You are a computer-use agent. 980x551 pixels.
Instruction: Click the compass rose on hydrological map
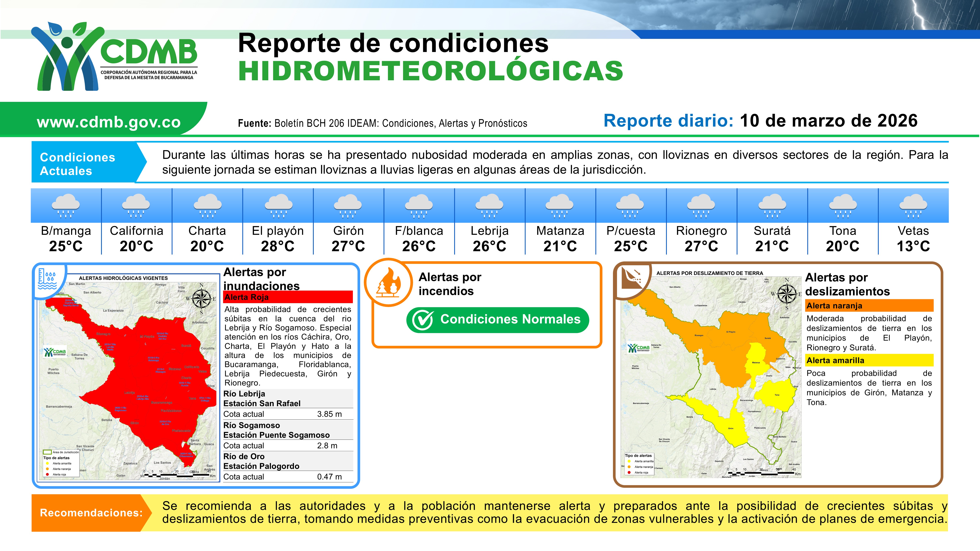[x=201, y=298]
